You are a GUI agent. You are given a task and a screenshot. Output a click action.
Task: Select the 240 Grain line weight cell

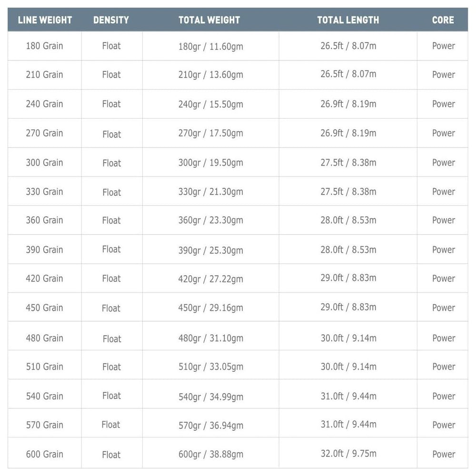click(44, 104)
